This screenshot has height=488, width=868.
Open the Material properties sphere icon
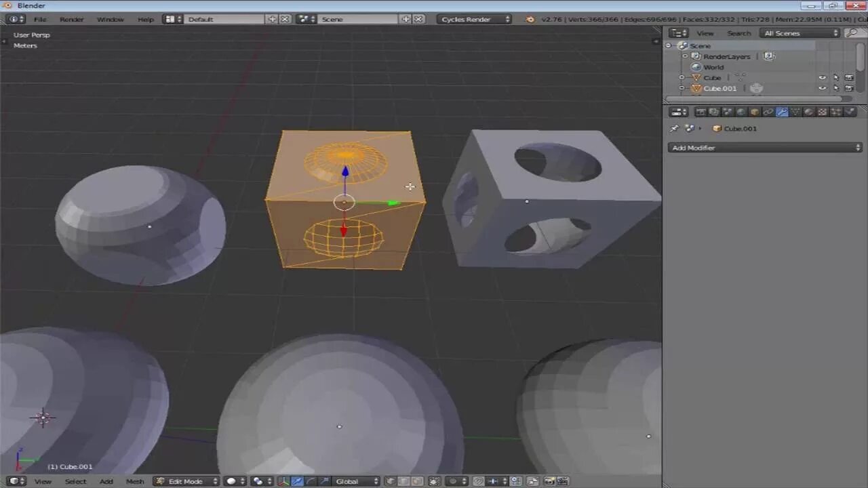point(809,112)
